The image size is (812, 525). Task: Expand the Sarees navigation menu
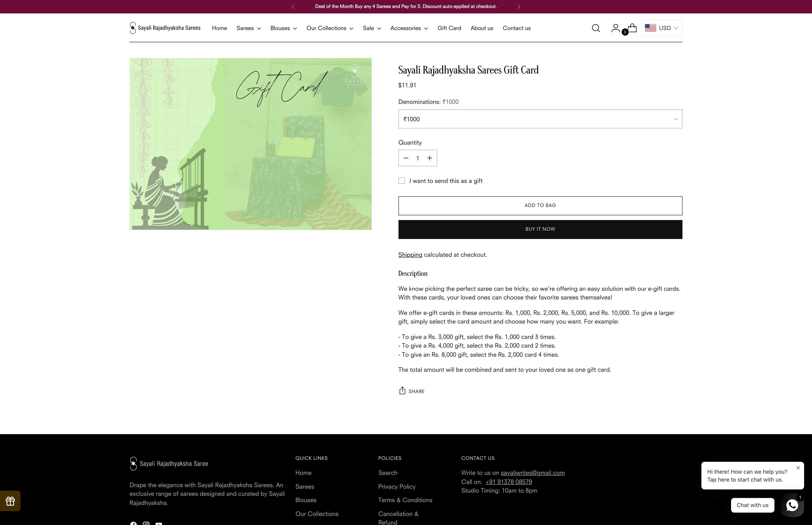pyautogui.click(x=248, y=28)
